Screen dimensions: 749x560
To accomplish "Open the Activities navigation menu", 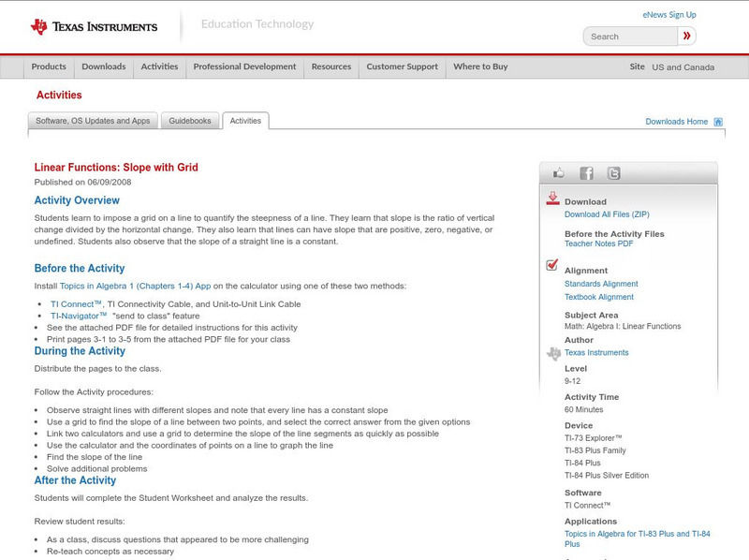I will point(159,66).
